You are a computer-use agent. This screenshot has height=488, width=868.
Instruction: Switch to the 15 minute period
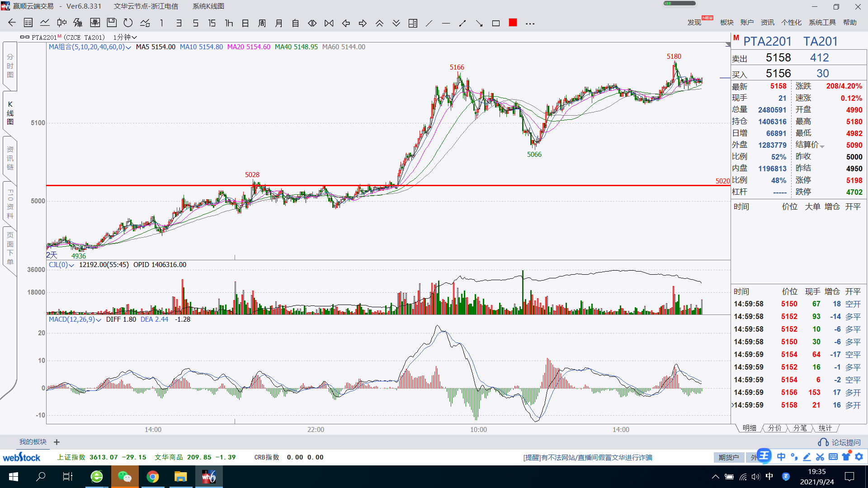coord(212,23)
